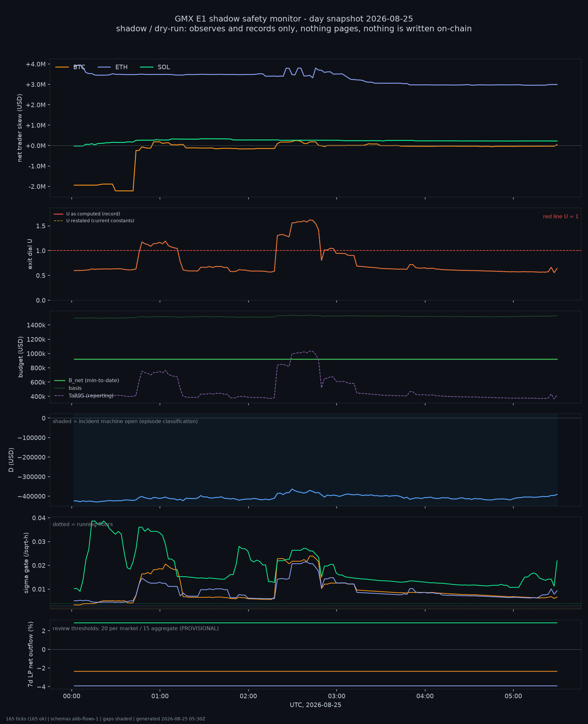588x724 pixels.
Task: Click the "UTC, 2026-08-25" x-axis label
Action: 315,705
